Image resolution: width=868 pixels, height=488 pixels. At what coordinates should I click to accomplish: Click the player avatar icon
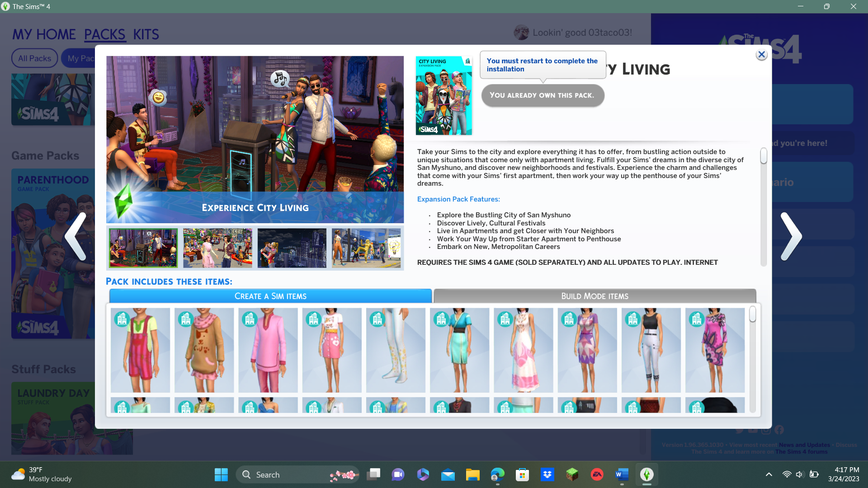point(521,33)
